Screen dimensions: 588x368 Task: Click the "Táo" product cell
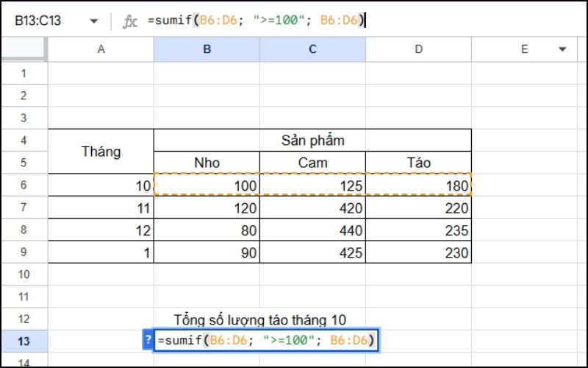tap(418, 163)
